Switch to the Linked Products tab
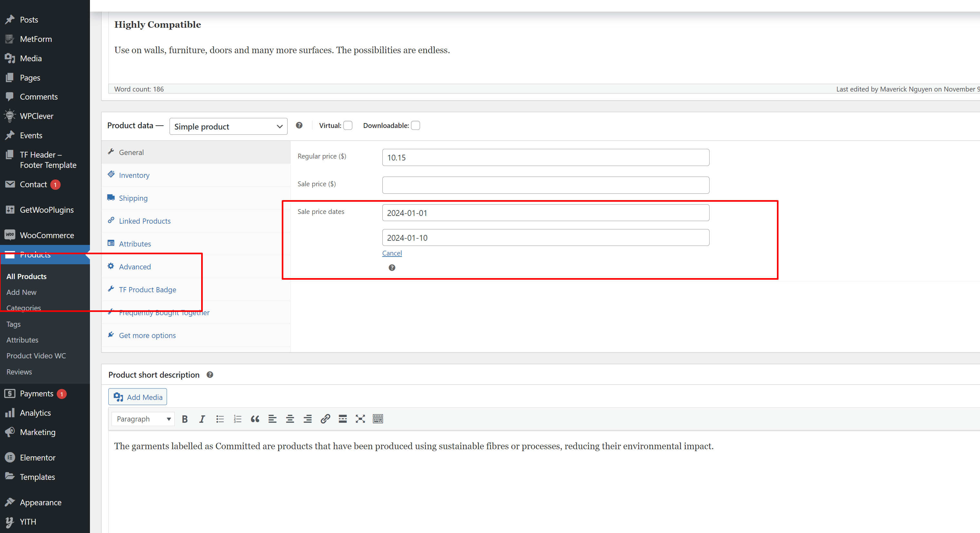Image resolution: width=980 pixels, height=533 pixels. coord(196,221)
